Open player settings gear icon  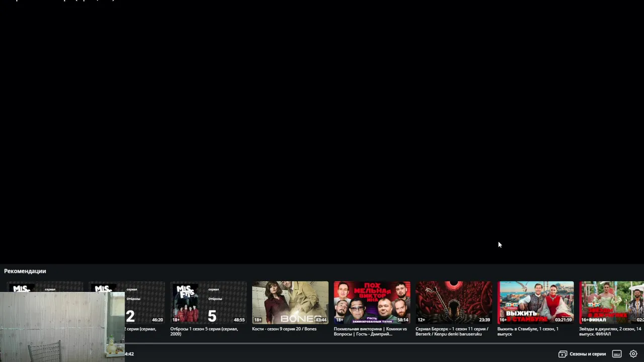coord(633,354)
